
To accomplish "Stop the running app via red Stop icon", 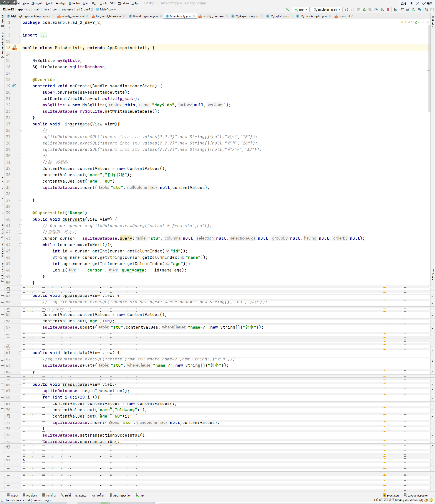I will (x=388, y=10).
